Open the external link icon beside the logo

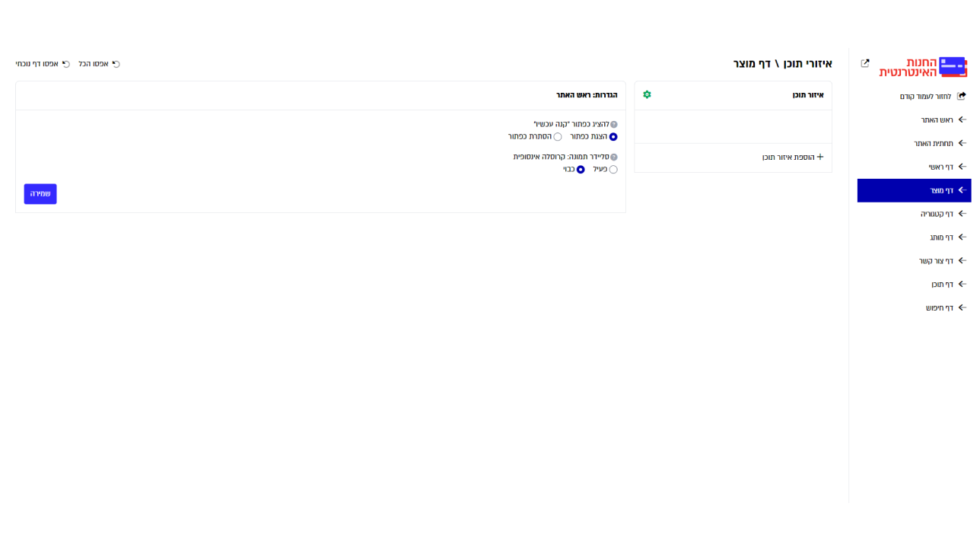point(865,63)
